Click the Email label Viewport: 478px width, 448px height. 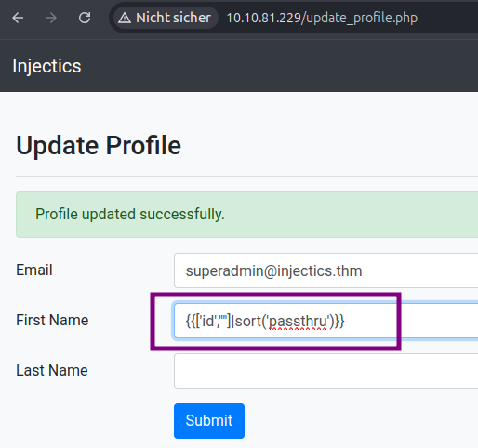(34, 270)
